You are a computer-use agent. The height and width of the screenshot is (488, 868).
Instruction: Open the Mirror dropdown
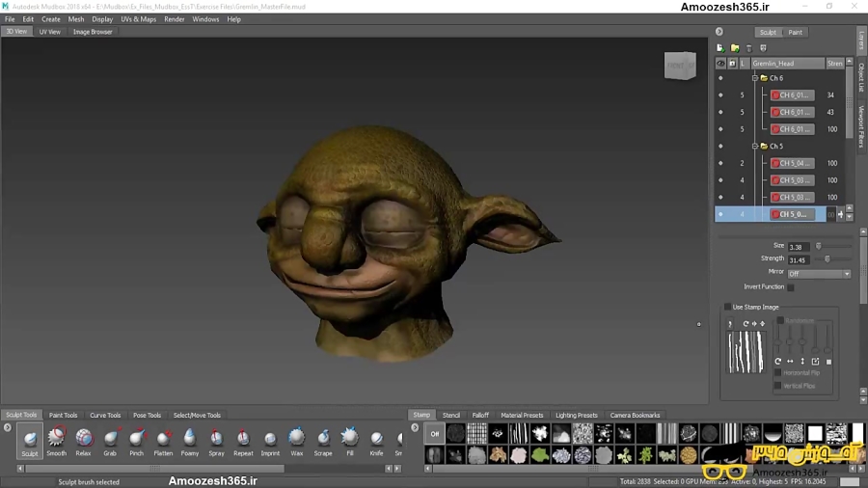(819, 274)
